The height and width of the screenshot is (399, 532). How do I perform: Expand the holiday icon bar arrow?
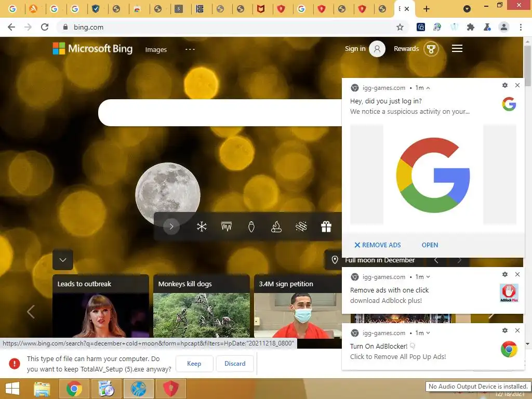[171, 227]
